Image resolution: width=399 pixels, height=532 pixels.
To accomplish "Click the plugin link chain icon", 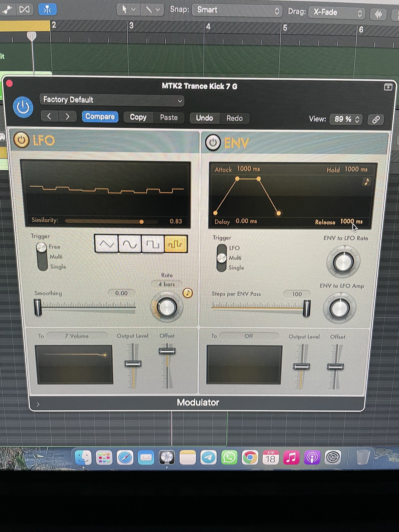I will tap(376, 120).
